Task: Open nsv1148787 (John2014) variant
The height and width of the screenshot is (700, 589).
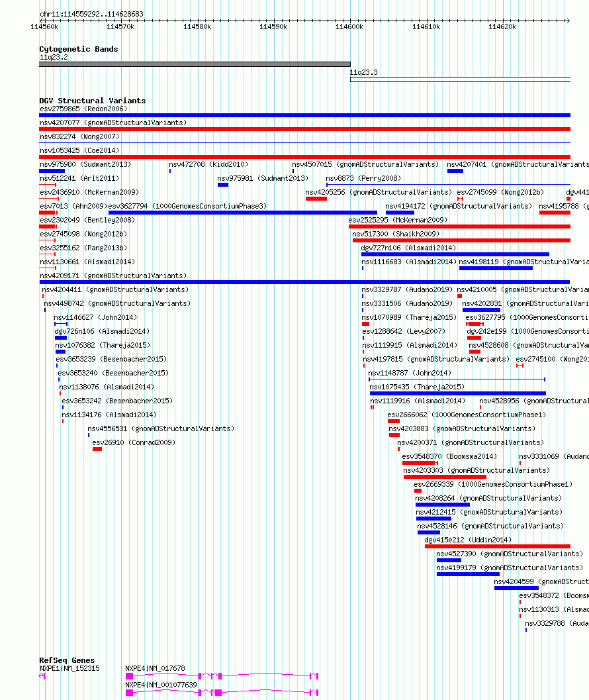Action: pos(410,372)
